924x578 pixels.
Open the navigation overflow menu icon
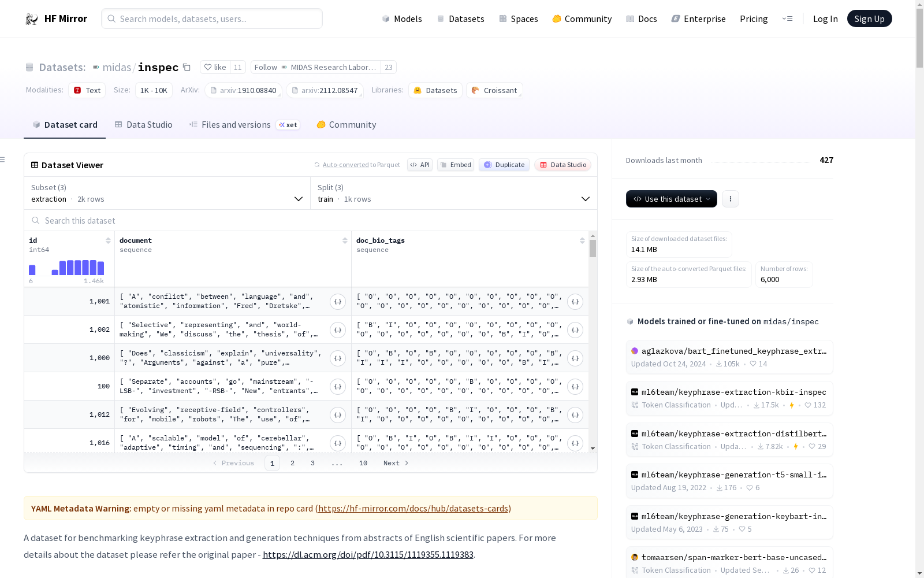pyautogui.click(x=787, y=18)
